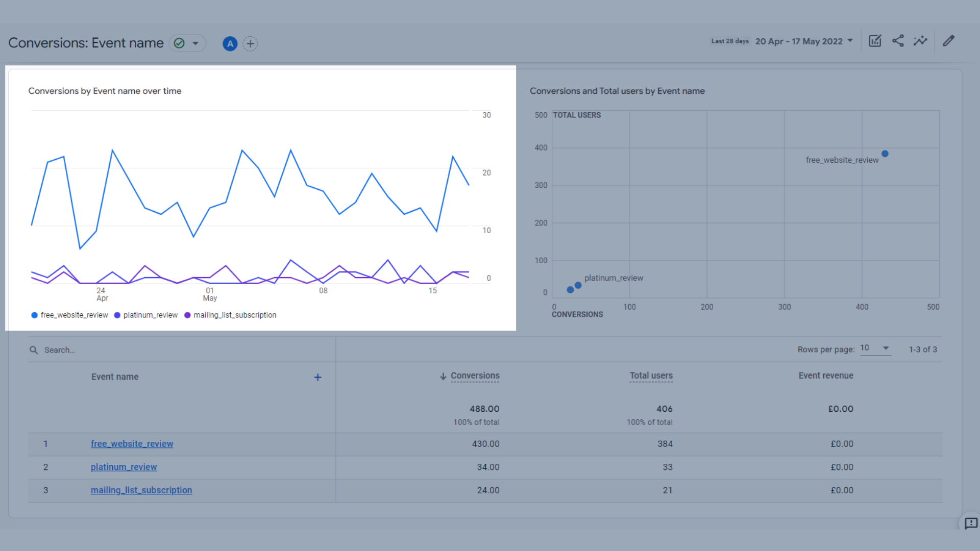Image resolution: width=980 pixels, height=551 pixels.
Task: Click the search magnifier icon in table
Action: coord(34,350)
